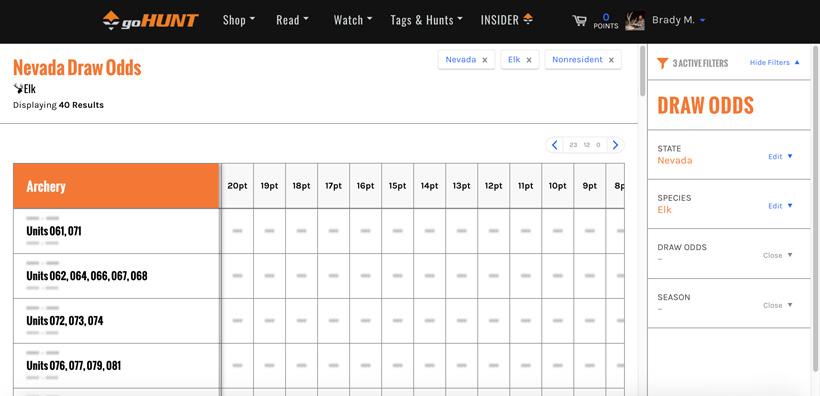
Task: Click the Elk antler icon
Action: point(18,89)
